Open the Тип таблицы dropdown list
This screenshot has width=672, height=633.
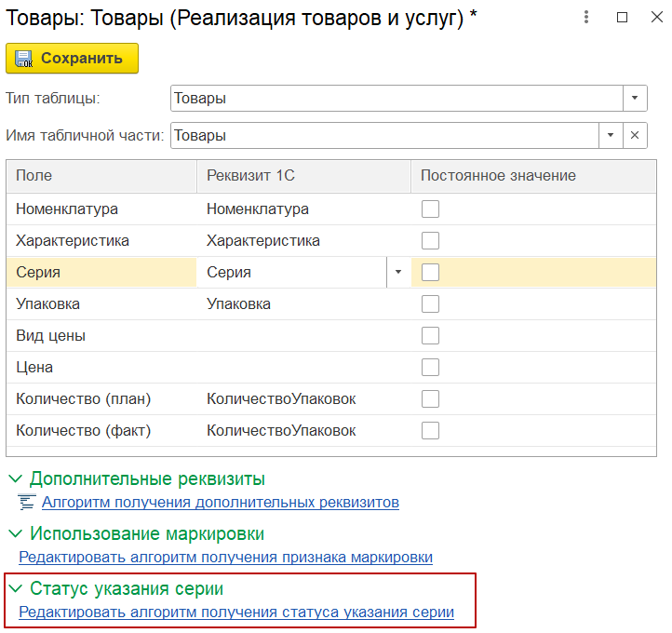pyautogui.click(x=635, y=98)
